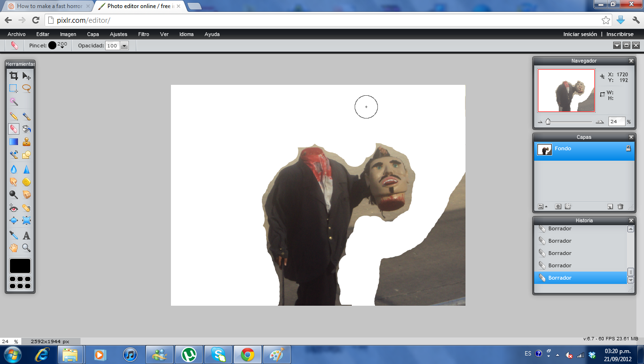The width and height of the screenshot is (644, 364).
Task: Select the Clone Stamp tool
Action: coord(27,141)
